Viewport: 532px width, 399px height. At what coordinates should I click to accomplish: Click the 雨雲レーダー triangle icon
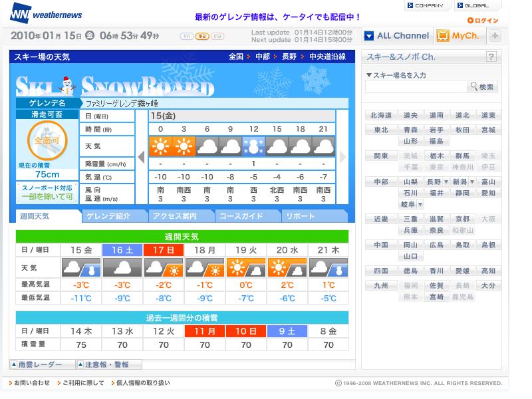[x=14, y=364]
